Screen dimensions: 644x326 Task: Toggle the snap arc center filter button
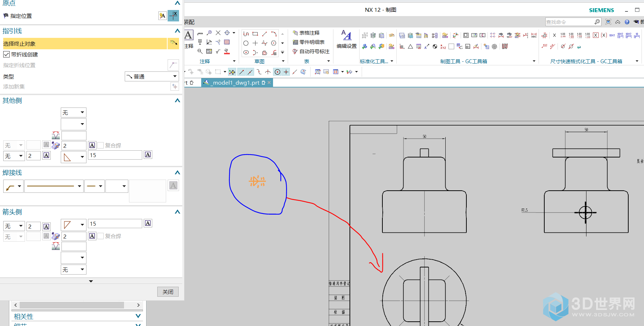tap(277, 72)
